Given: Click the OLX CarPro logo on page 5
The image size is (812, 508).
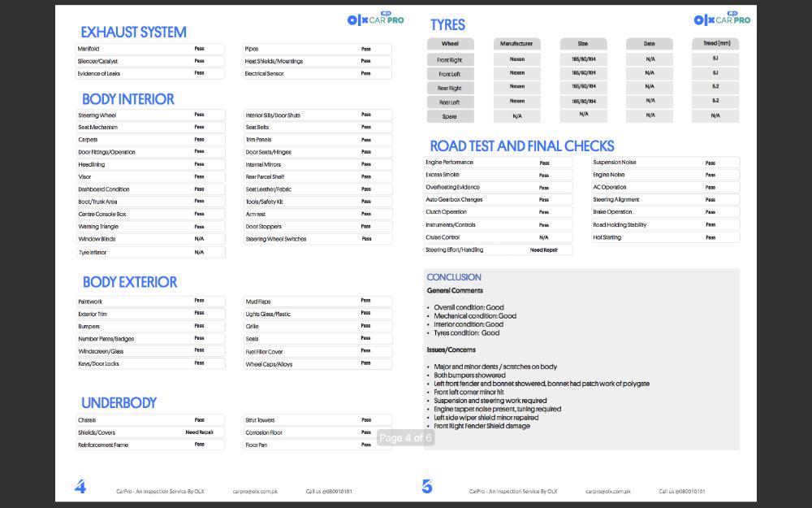Looking at the screenshot, I should pyautogui.click(x=722, y=20).
